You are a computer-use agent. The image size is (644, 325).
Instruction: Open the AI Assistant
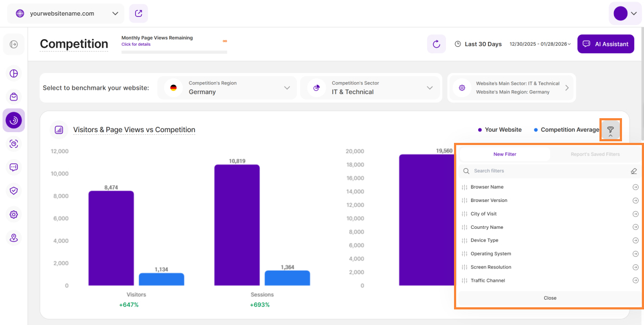[605, 44]
